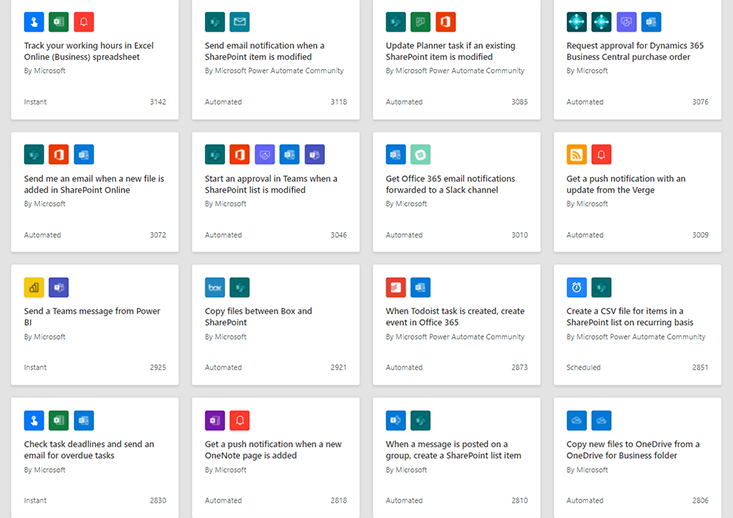Screen dimensions: 733x518
Task: Click the Outlook icon on Send me an email when new file card
Action: click(84, 155)
